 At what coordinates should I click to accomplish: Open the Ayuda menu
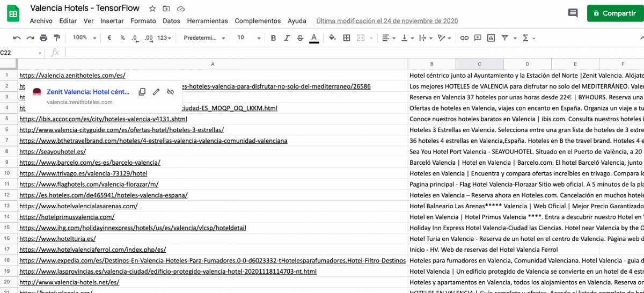pos(297,21)
